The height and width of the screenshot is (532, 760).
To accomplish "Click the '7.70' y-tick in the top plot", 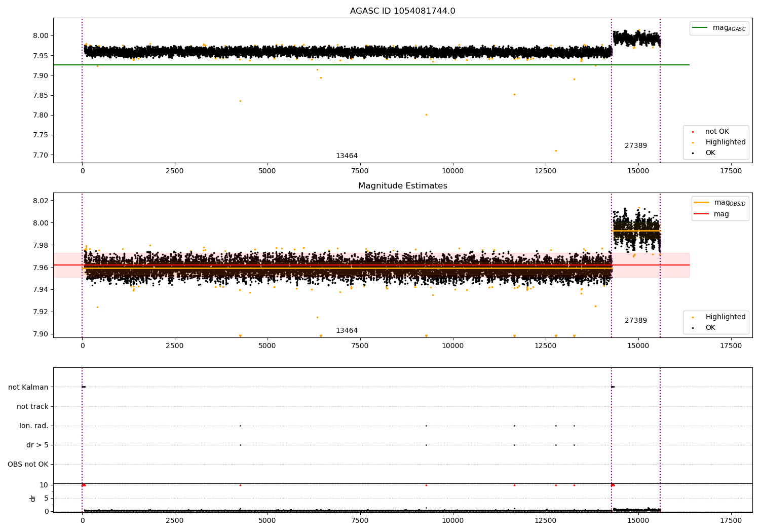I will point(42,155).
